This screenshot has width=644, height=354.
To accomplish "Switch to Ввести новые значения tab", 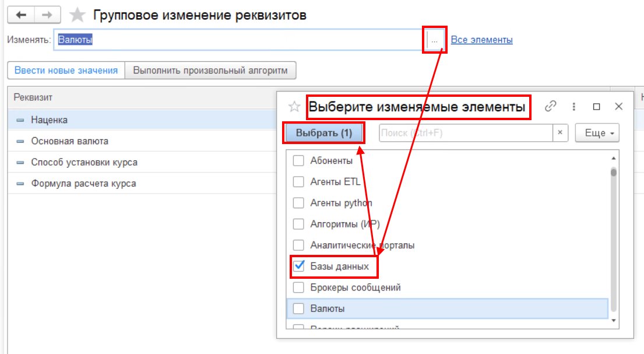I will click(x=66, y=71).
